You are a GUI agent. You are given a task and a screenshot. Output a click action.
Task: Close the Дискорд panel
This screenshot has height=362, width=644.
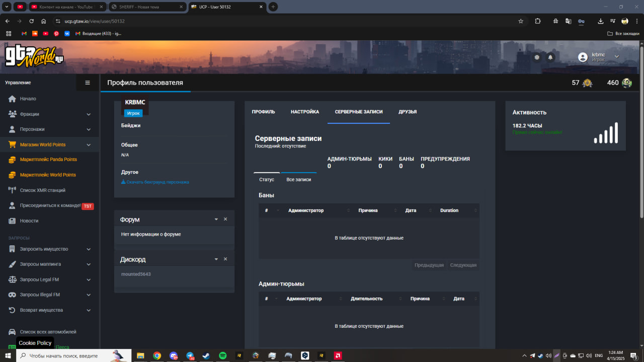click(x=225, y=259)
